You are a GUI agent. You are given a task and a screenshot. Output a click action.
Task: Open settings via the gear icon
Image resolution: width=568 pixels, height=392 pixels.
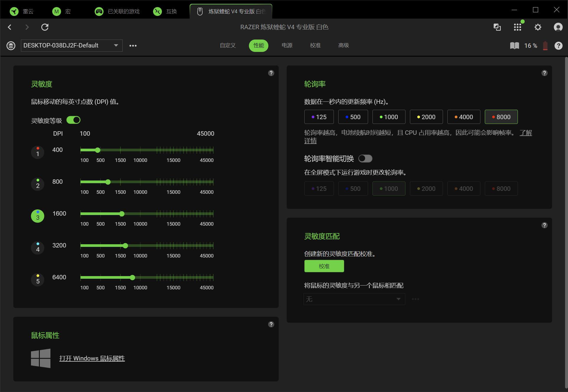pos(538,27)
